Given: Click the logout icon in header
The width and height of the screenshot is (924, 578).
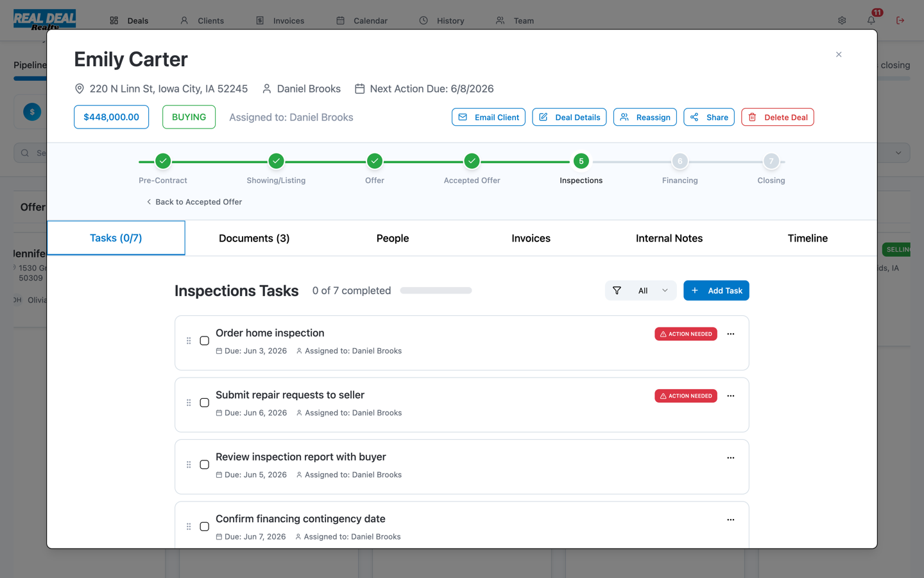Looking at the screenshot, I should pos(900,21).
